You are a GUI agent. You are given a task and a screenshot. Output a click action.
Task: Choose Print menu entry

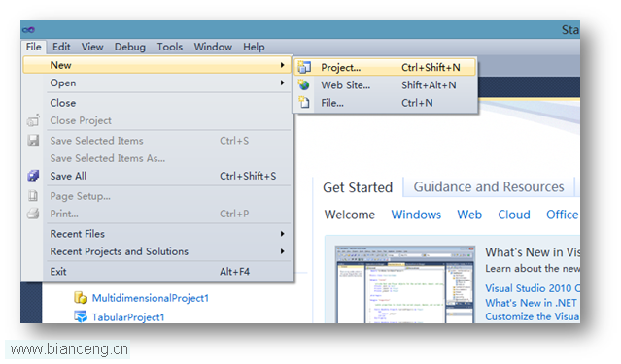coord(157,214)
